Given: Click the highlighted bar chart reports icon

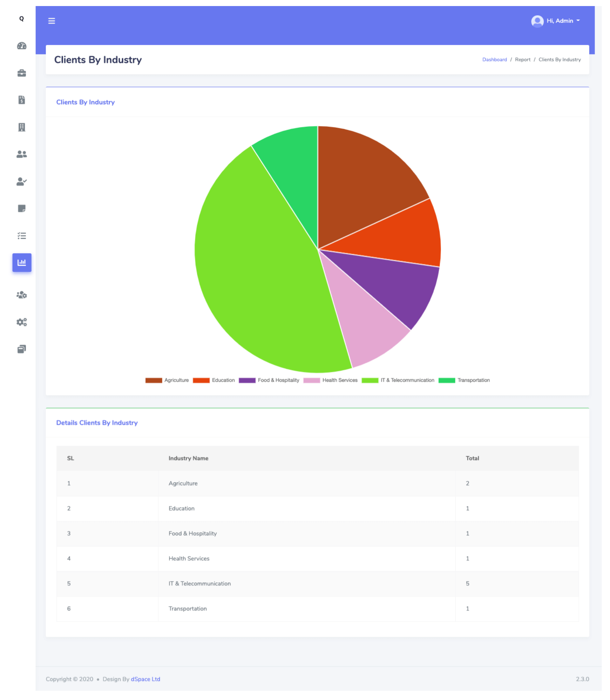Looking at the screenshot, I should pos(22,263).
